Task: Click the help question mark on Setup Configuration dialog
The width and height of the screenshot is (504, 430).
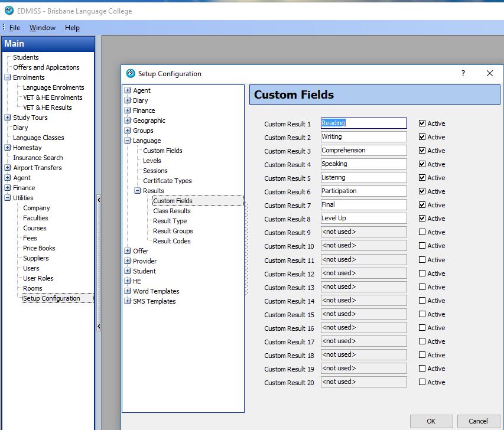Action: tap(463, 73)
